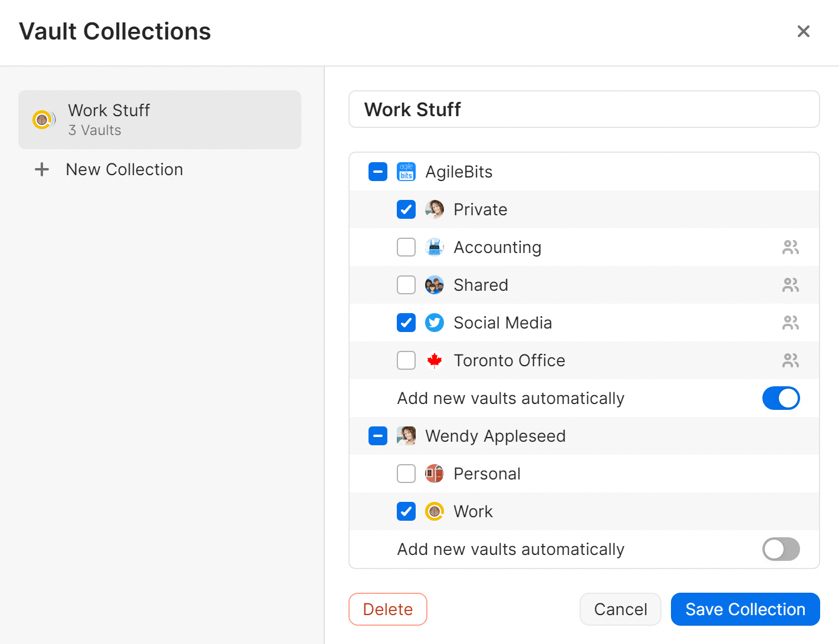This screenshot has width=839, height=644.
Task: Click the Private vault avatar icon
Action: 435,209
